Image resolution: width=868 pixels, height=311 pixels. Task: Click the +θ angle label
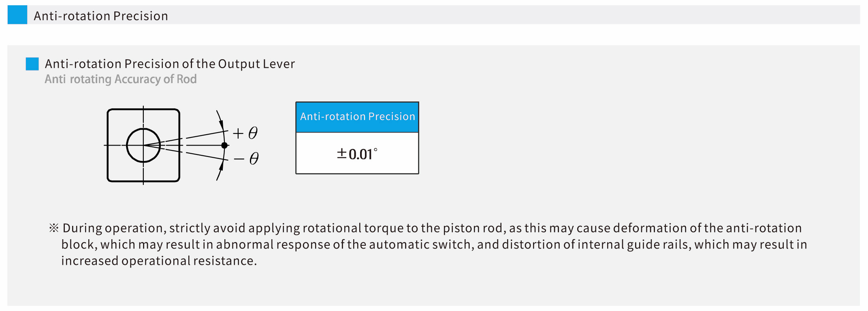coord(245,133)
